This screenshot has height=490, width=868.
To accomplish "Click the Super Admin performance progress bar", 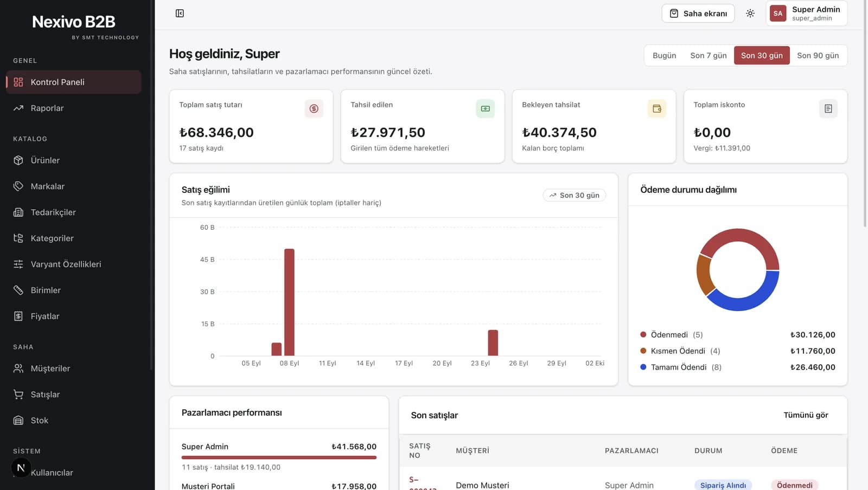I will point(279,457).
